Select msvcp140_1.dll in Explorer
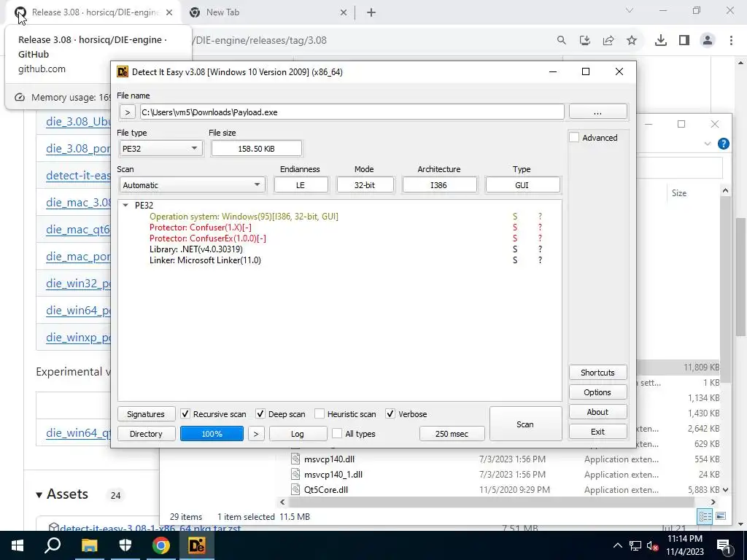The width and height of the screenshot is (747, 560). pyautogui.click(x=333, y=474)
